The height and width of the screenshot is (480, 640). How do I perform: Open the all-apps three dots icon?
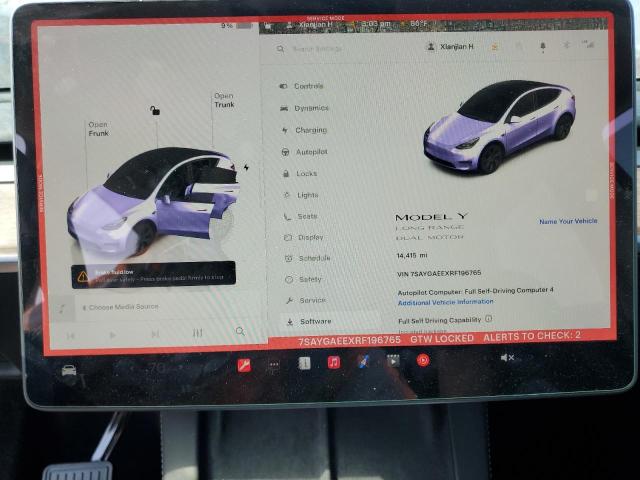pos(274,364)
